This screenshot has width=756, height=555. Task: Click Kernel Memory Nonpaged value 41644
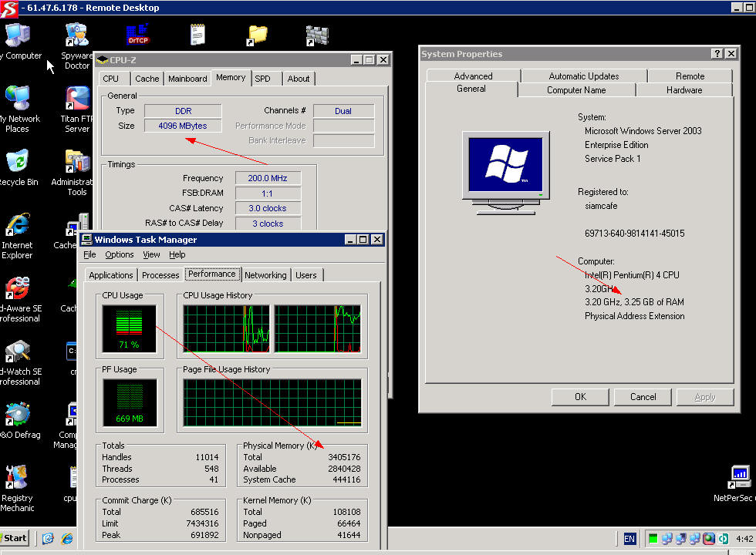click(x=349, y=535)
